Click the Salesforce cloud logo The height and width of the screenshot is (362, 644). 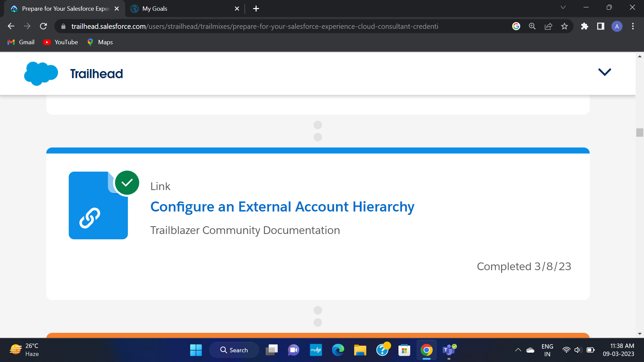point(41,73)
